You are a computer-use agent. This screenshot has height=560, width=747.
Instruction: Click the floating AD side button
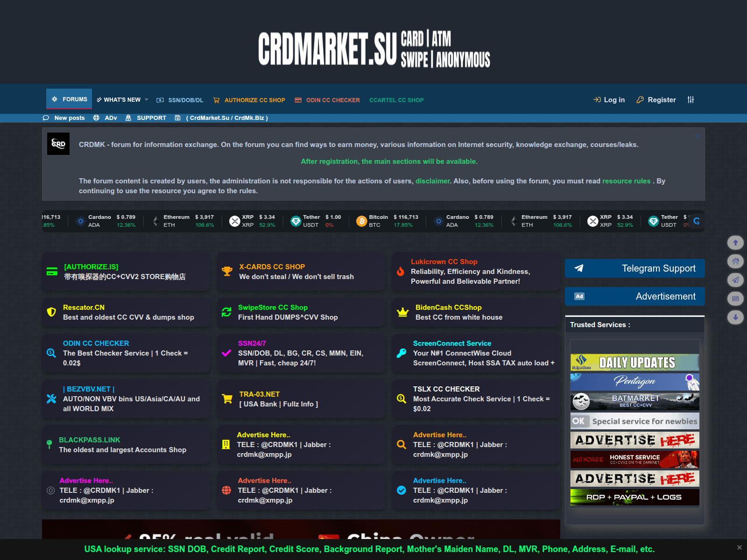[x=735, y=299]
